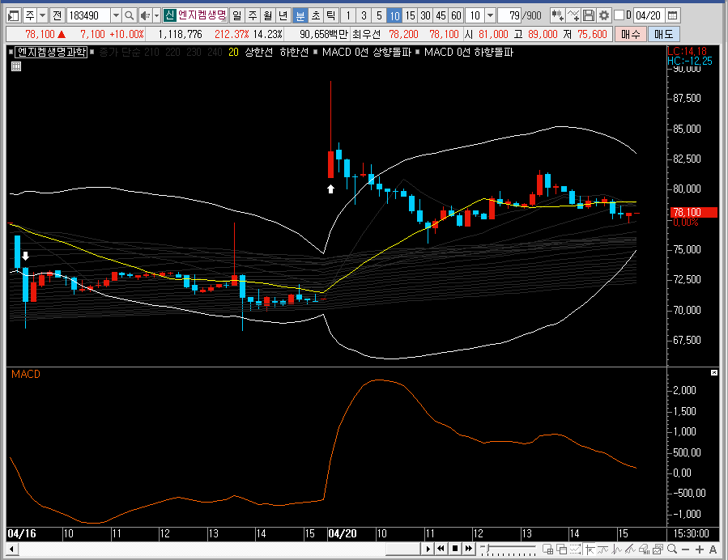Click the A text tool icon
The height and width of the screenshot is (560, 728).
coord(713,549)
